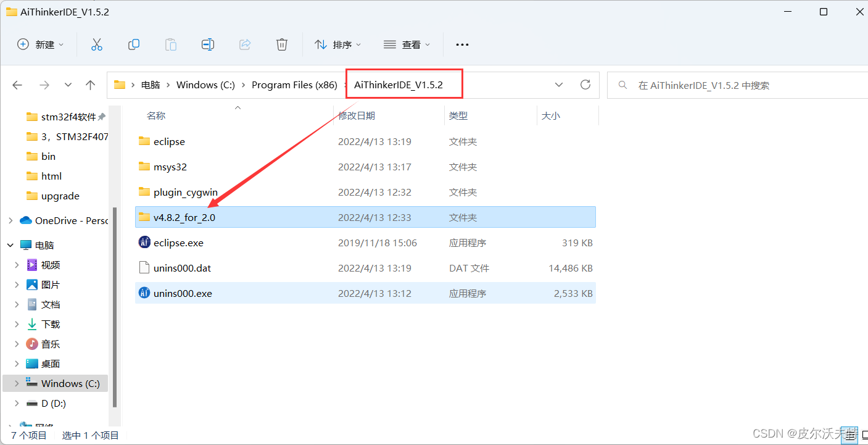Sort by the 大小 column header
The height and width of the screenshot is (445, 868).
[551, 115]
